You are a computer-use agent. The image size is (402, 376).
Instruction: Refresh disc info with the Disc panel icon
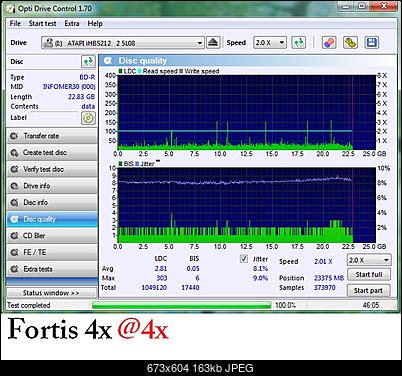coord(88,62)
